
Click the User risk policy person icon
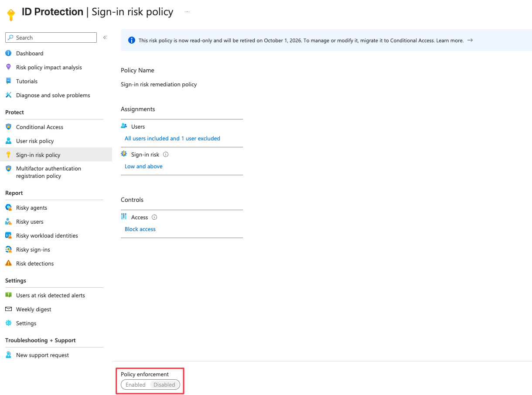(x=8, y=141)
